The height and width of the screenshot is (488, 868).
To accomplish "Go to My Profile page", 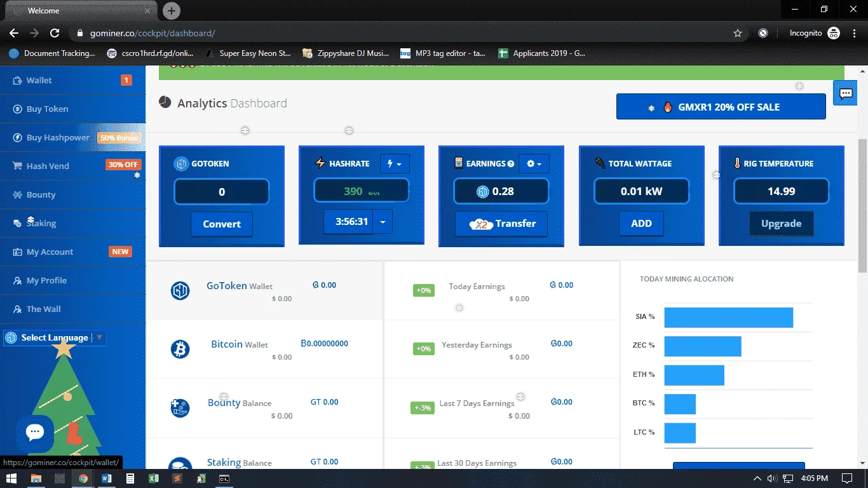I will point(72,281).
